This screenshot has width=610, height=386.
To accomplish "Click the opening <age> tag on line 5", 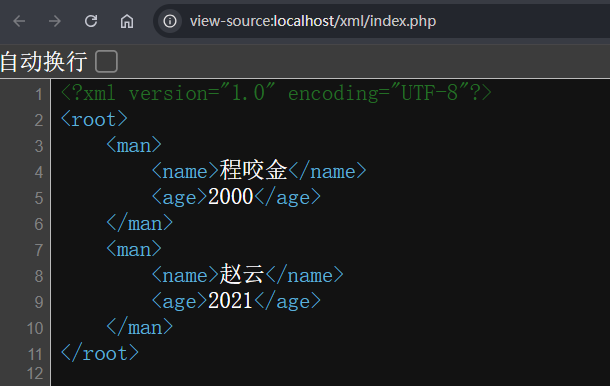I will pyautogui.click(x=179, y=197).
